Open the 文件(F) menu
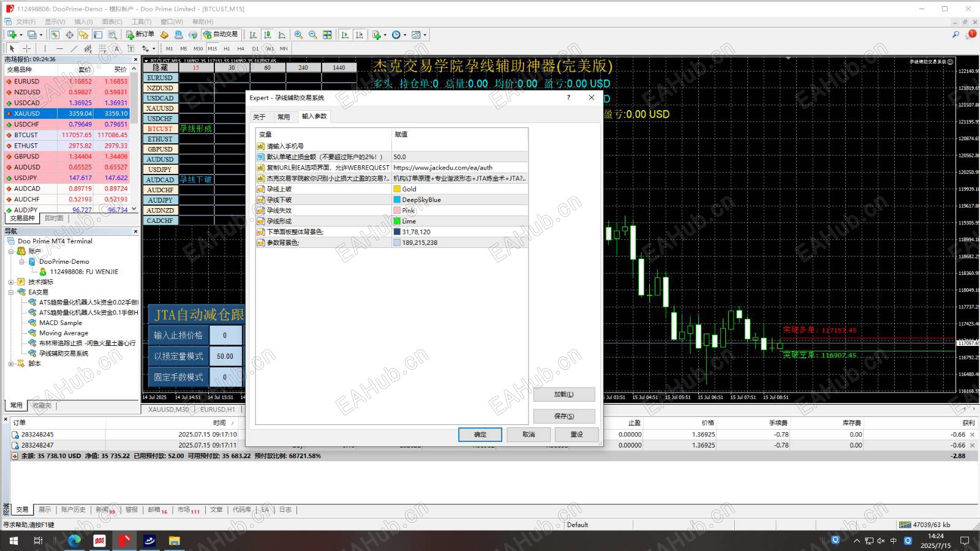This screenshot has width=980, height=551. (26, 21)
